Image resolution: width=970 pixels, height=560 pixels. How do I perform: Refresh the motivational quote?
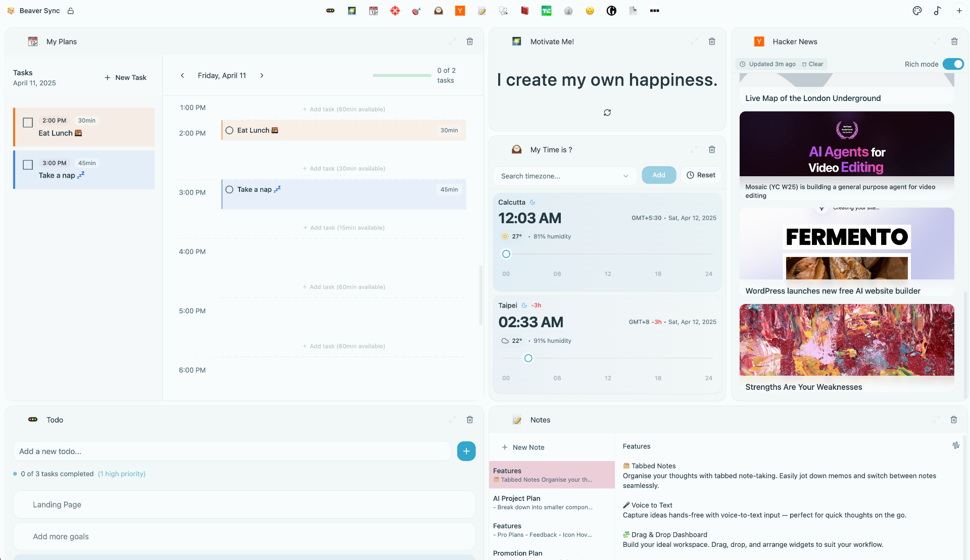pos(607,113)
